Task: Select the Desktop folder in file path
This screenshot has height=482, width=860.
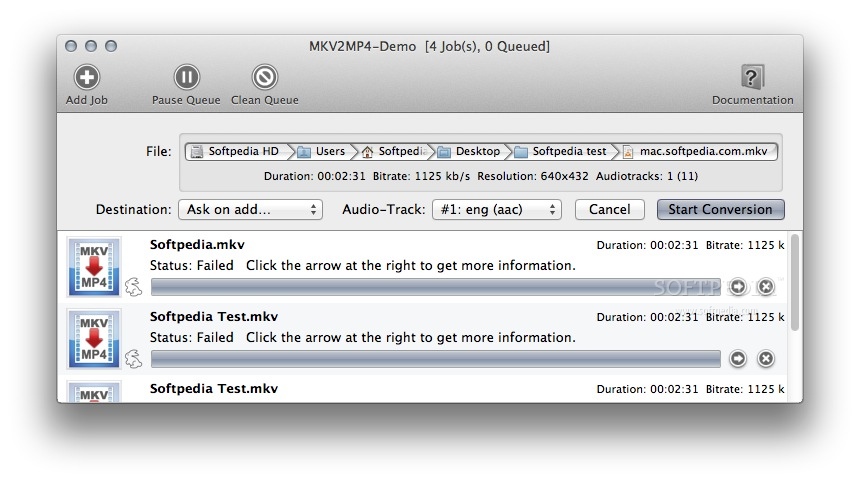Action: (471, 151)
